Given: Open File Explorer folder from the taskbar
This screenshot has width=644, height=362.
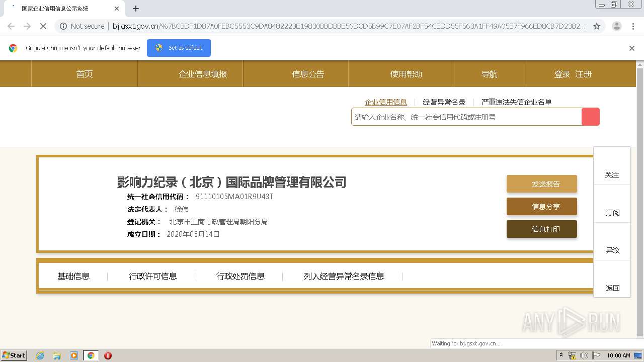Looking at the screenshot, I should point(57,355).
